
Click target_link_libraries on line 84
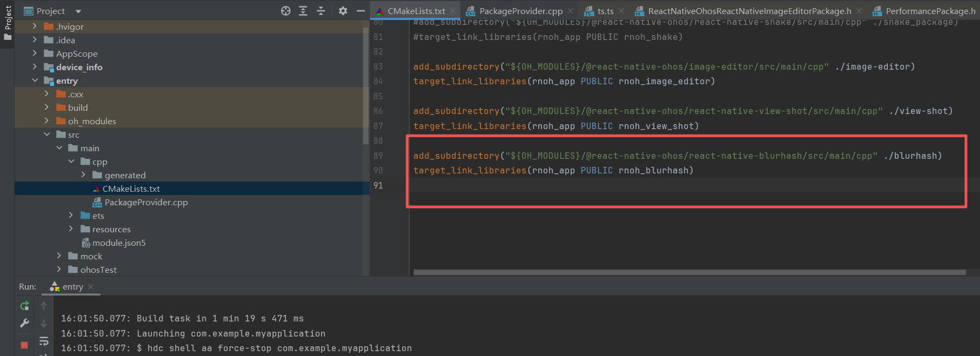(470, 81)
